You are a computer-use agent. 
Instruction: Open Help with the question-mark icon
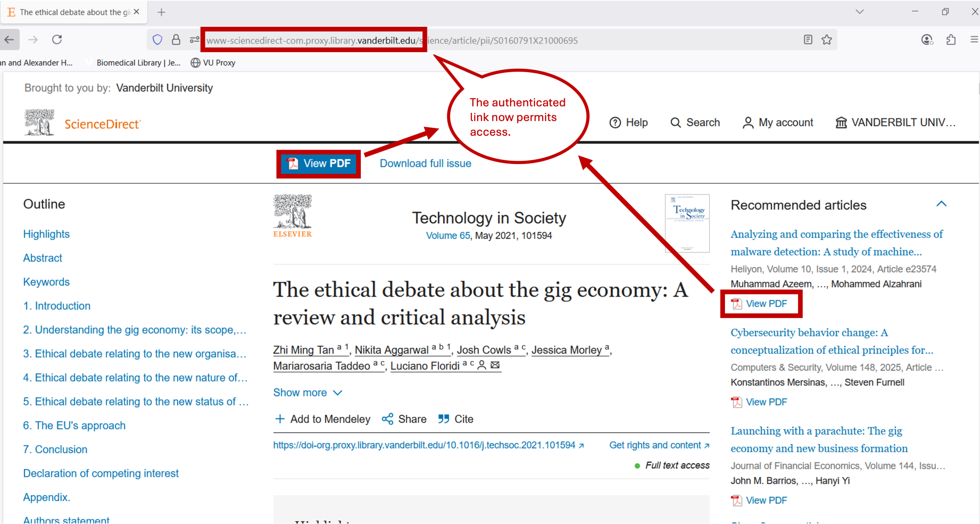616,122
